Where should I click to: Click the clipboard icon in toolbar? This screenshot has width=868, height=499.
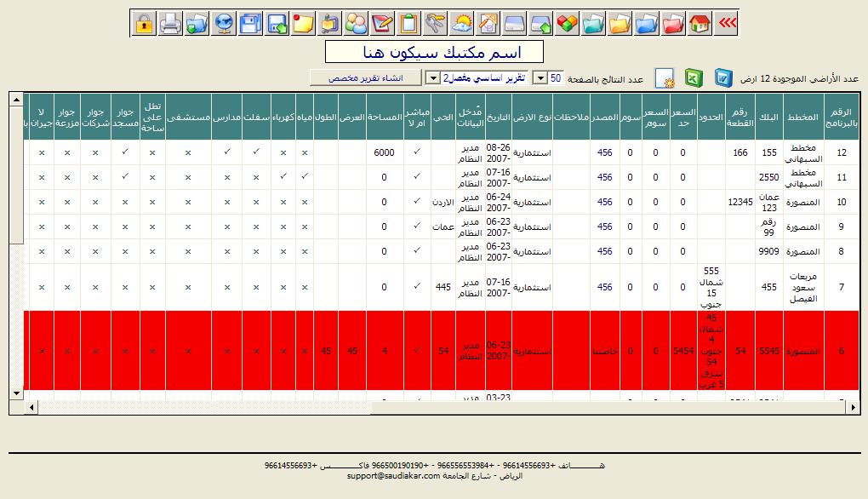(x=409, y=24)
